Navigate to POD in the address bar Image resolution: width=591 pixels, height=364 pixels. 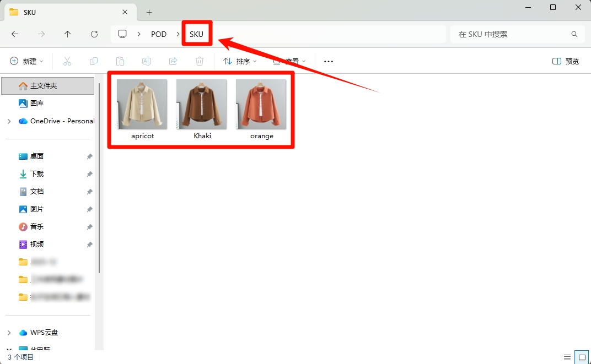click(159, 34)
